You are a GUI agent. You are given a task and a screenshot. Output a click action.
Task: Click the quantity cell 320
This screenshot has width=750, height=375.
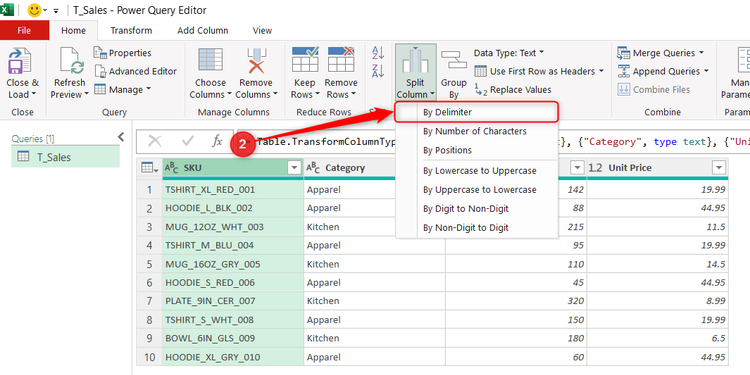517,301
